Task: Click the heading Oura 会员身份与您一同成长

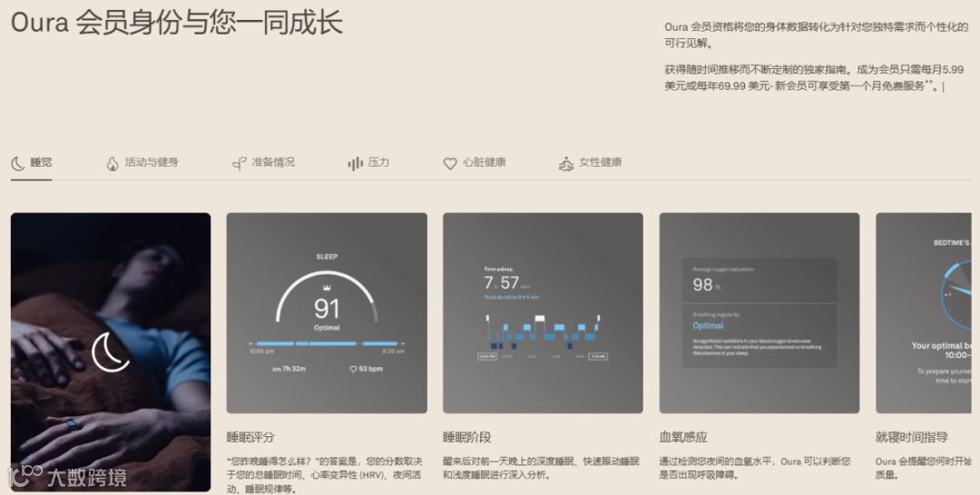Action: tap(177, 23)
